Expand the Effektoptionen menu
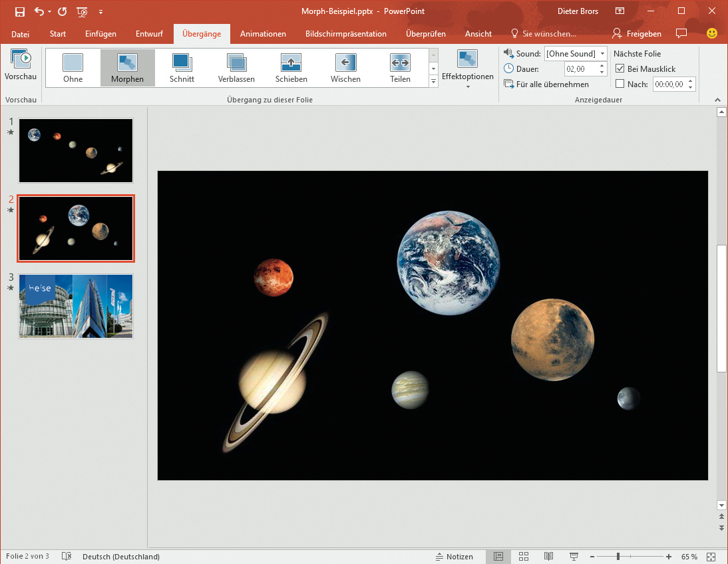 coord(467,69)
